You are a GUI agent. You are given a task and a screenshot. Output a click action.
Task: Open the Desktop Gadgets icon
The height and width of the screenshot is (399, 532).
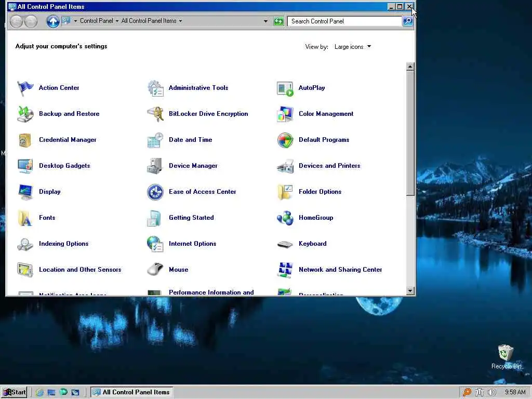click(x=25, y=166)
